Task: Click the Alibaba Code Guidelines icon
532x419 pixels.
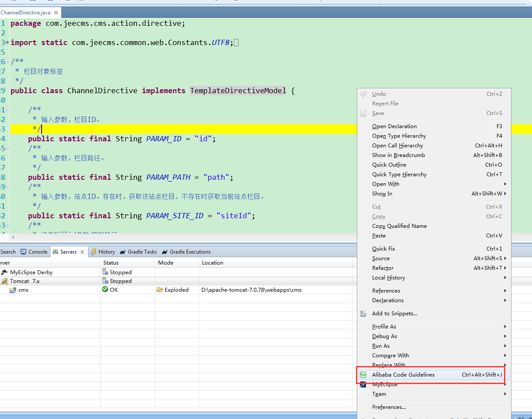Action: 363,375
